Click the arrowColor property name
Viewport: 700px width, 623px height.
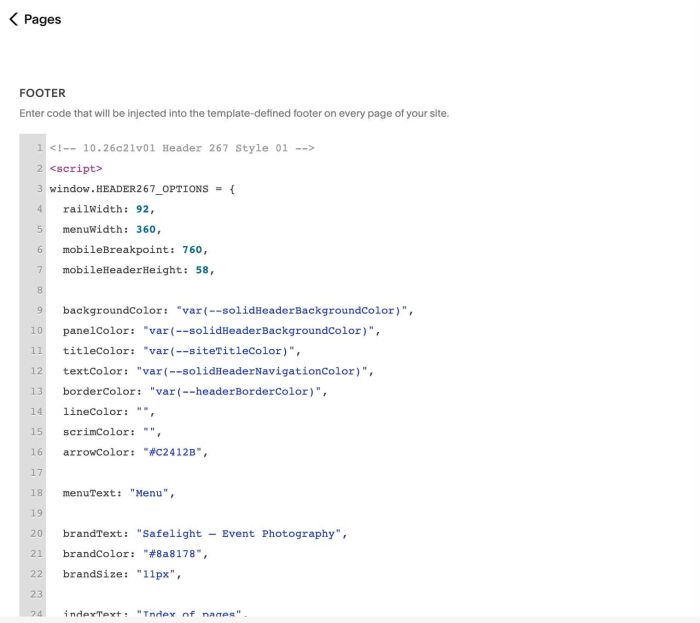coord(96,453)
